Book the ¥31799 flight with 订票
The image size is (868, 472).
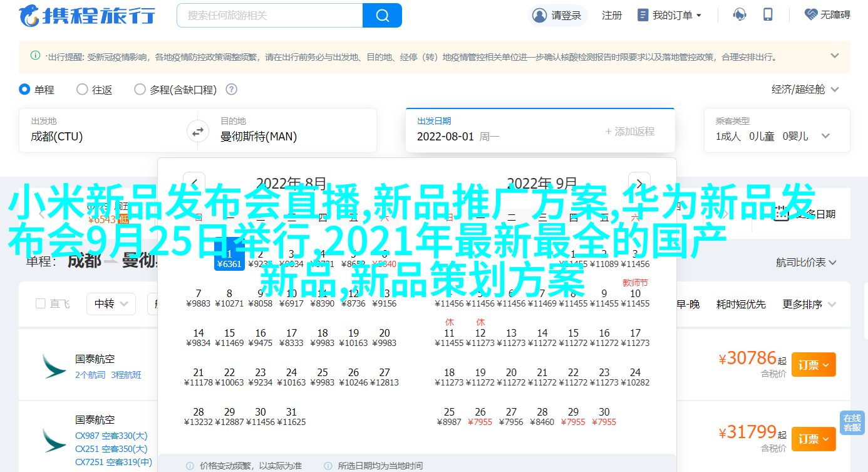pyautogui.click(x=814, y=439)
